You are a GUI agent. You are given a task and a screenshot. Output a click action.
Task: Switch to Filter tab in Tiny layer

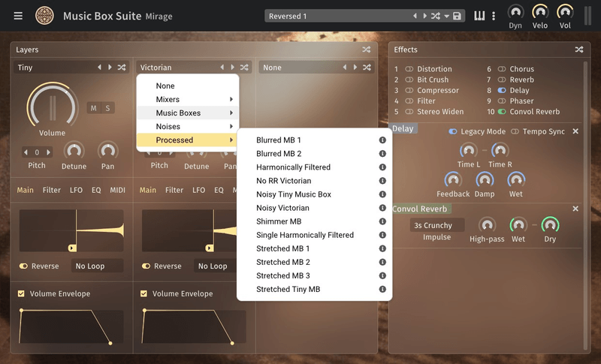point(52,190)
